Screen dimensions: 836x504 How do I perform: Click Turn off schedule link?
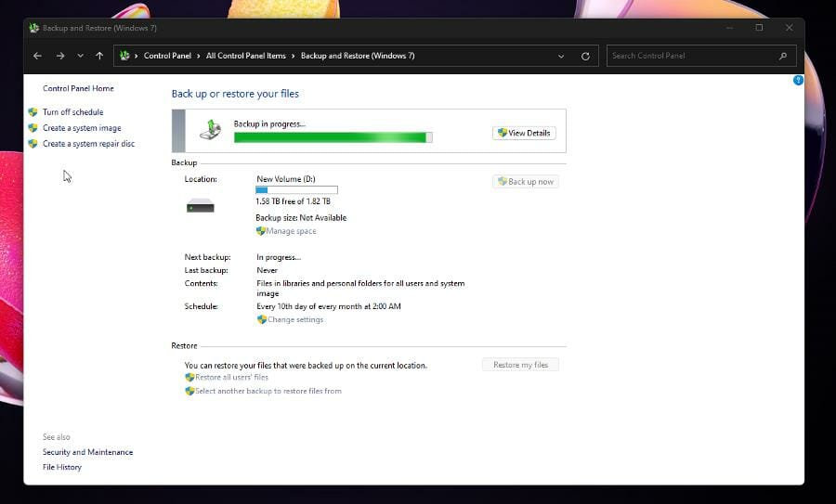[x=73, y=112]
